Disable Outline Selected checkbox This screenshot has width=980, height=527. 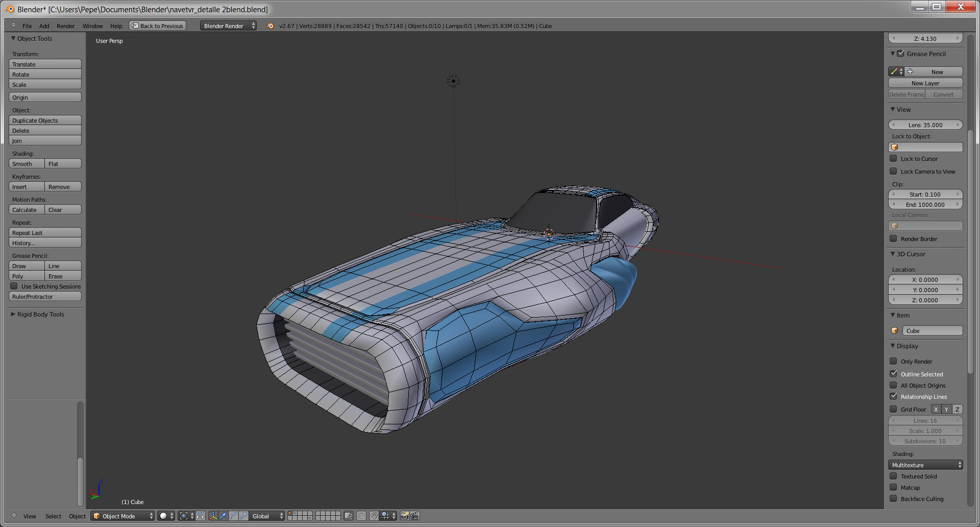(893, 374)
